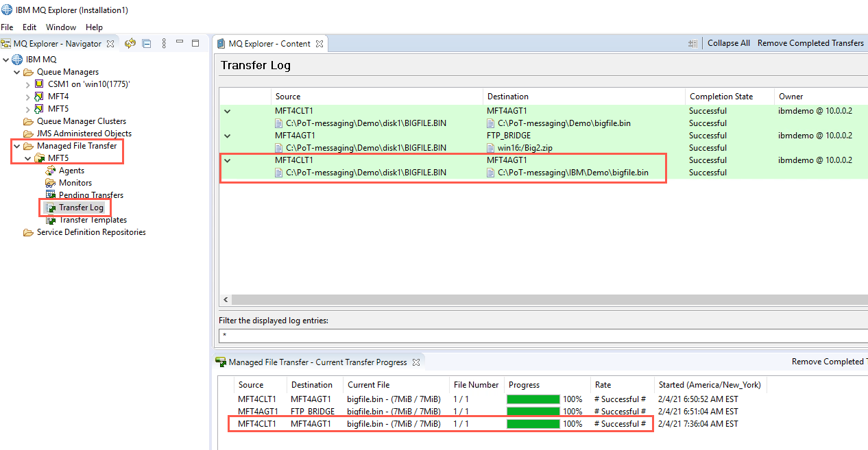Image resolution: width=868 pixels, height=450 pixels.
Task: Click the IBM MQ Explorer title bar icon
Action: click(x=7, y=10)
